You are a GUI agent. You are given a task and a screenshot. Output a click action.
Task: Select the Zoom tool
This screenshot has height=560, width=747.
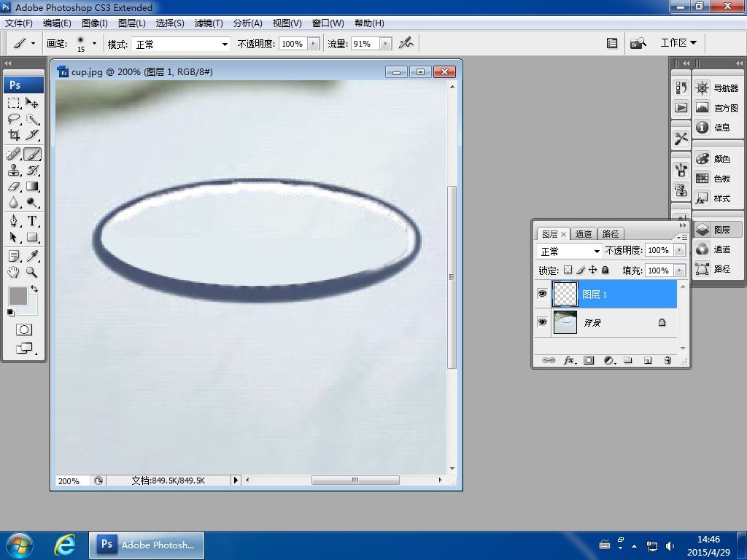click(x=32, y=273)
